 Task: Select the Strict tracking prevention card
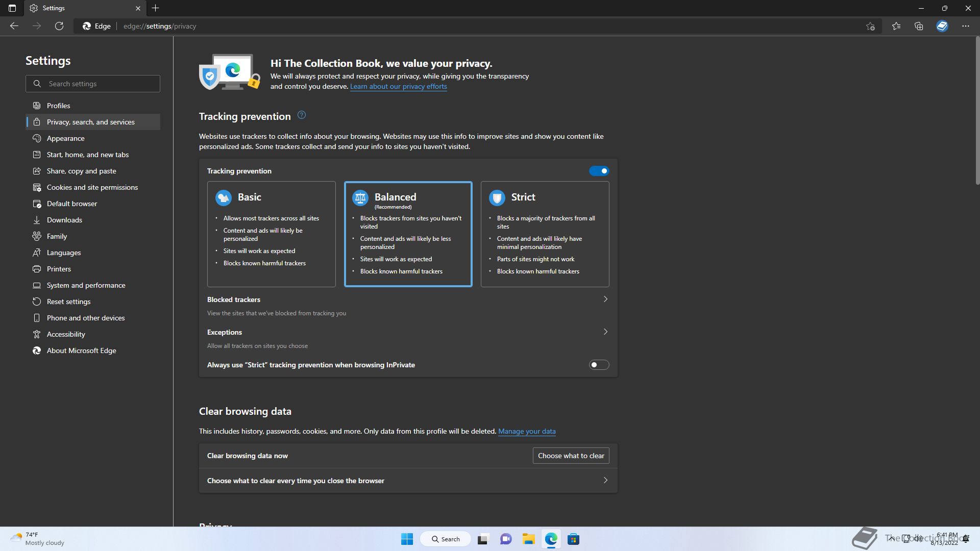[x=545, y=234]
